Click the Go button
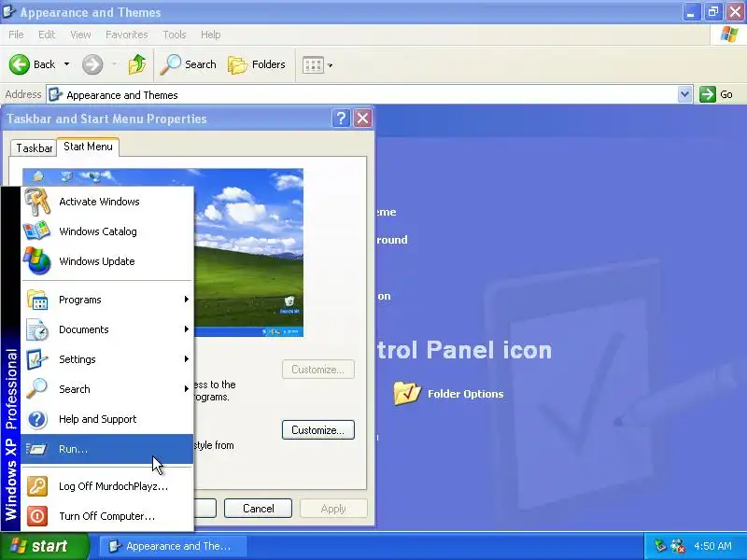This screenshot has width=747, height=560. click(x=716, y=94)
